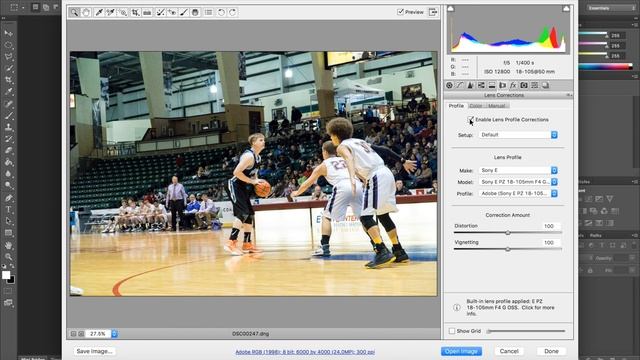Open the Split Toning panel icon
Screen dimensions: 640x360
click(492, 85)
